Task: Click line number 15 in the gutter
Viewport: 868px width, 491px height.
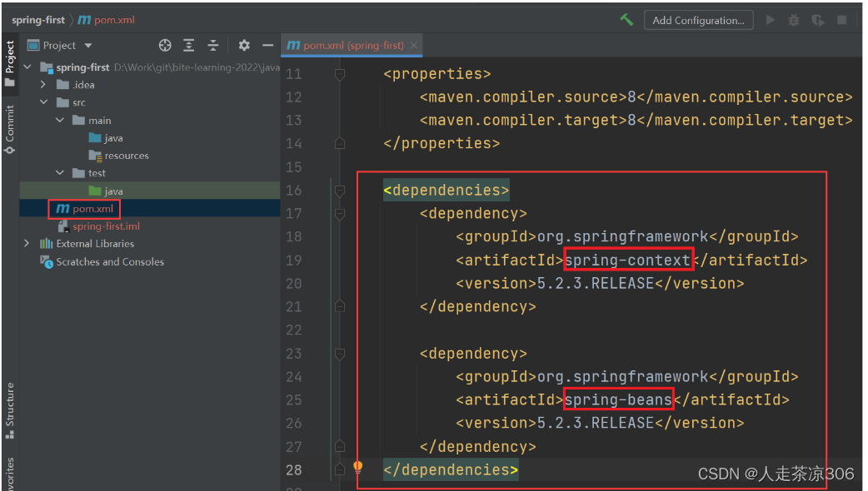Action: click(294, 167)
